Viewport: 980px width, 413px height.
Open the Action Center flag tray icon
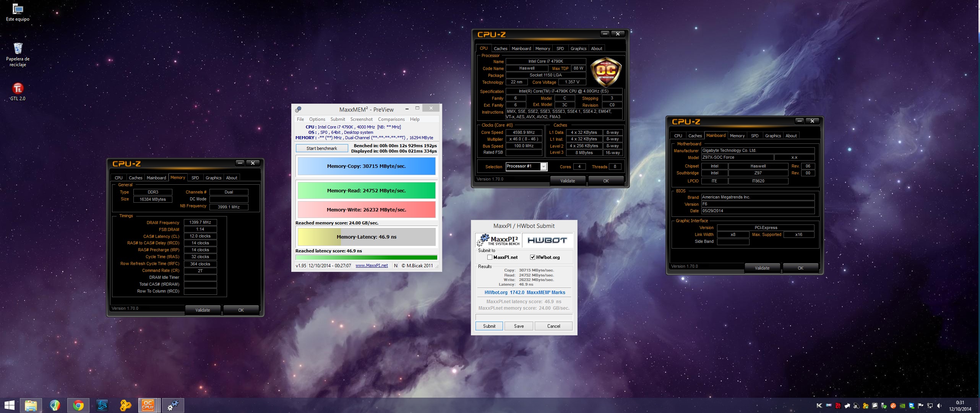pyautogui.click(x=920, y=406)
